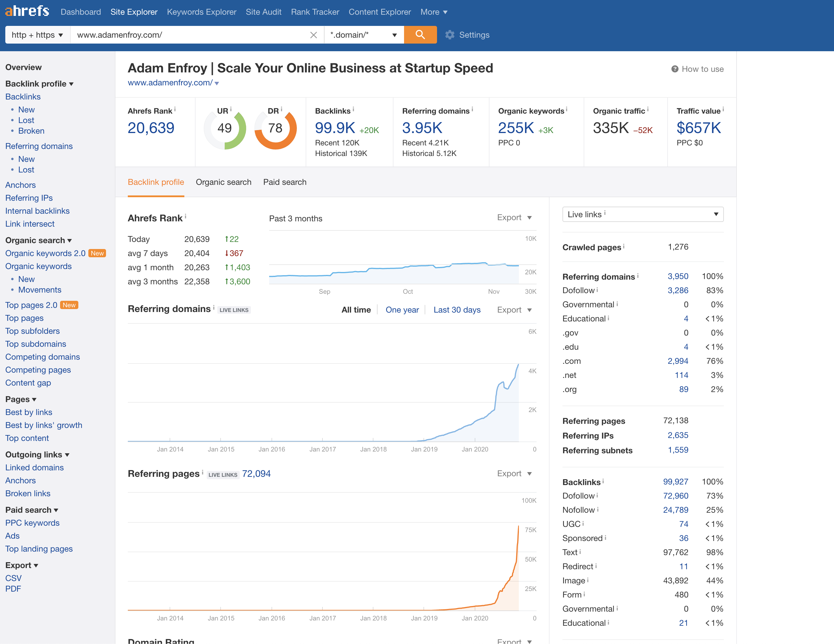
Task: Open the *.domain/* mode dropdown
Action: pos(363,35)
